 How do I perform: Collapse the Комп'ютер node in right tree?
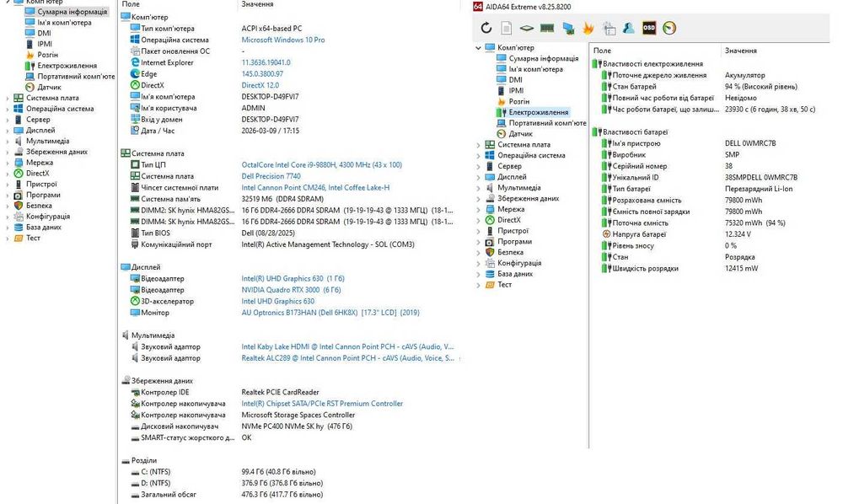[x=478, y=48]
